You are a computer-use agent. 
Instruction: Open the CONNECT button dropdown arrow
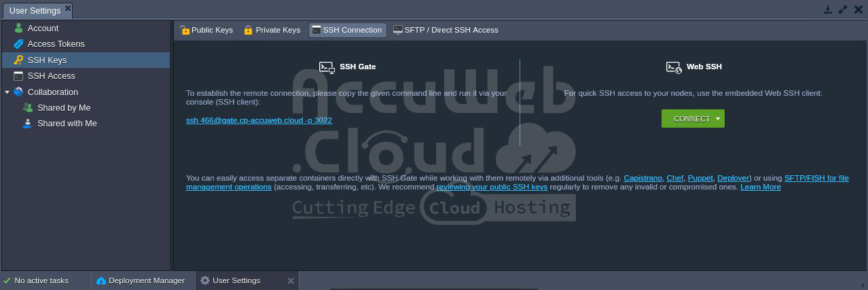pyautogui.click(x=718, y=119)
